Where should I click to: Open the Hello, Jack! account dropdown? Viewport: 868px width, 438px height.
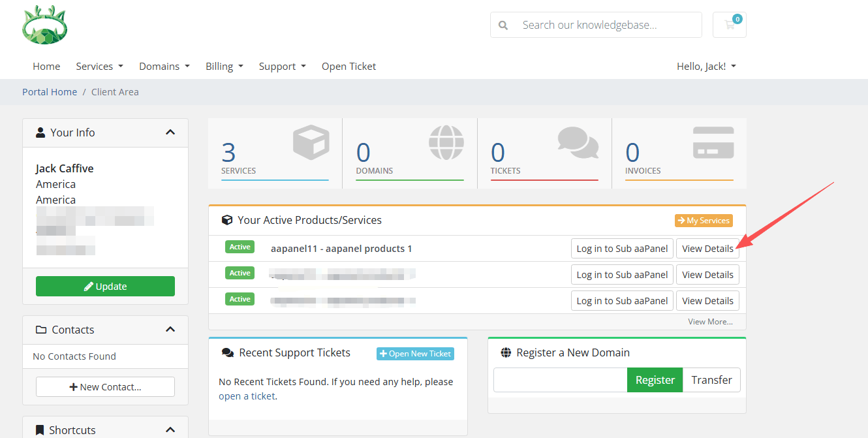tap(706, 67)
